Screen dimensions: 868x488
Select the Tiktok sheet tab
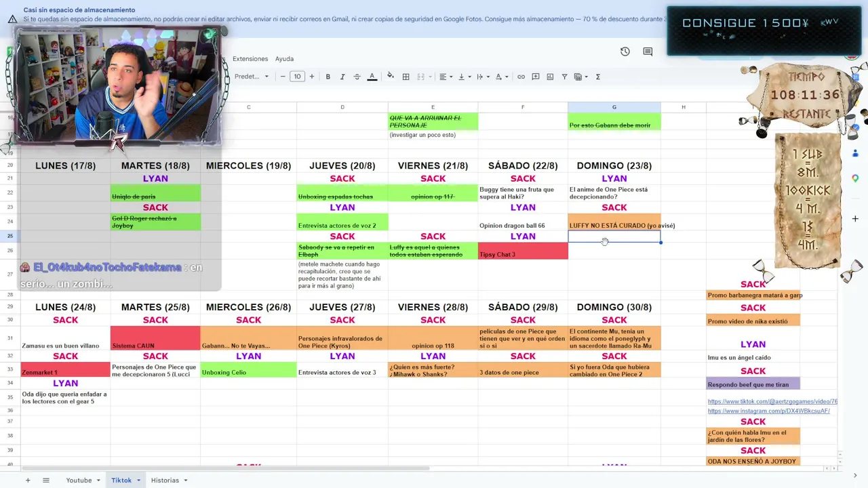pyautogui.click(x=121, y=481)
